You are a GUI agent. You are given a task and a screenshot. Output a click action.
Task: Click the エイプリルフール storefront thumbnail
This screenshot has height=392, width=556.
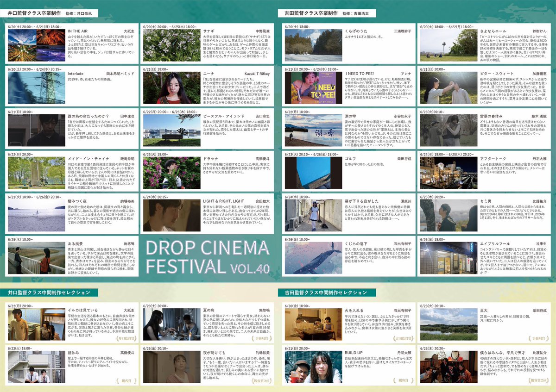point(449,258)
